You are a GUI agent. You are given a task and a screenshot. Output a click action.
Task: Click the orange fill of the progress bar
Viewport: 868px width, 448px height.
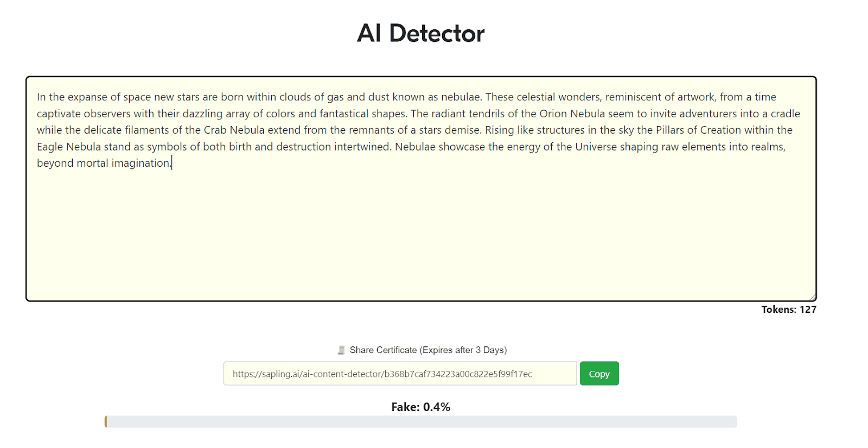[106, 422]
